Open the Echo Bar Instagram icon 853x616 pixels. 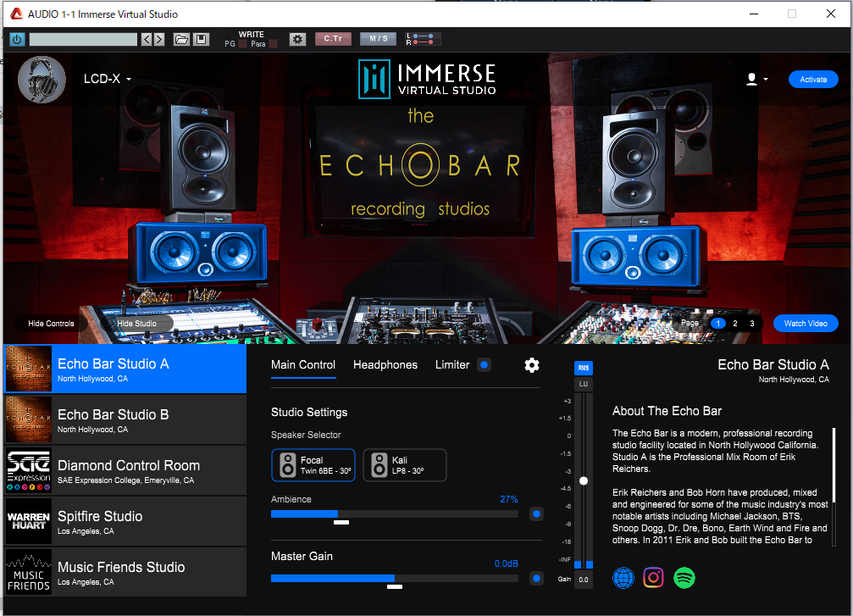click(653, 577)
